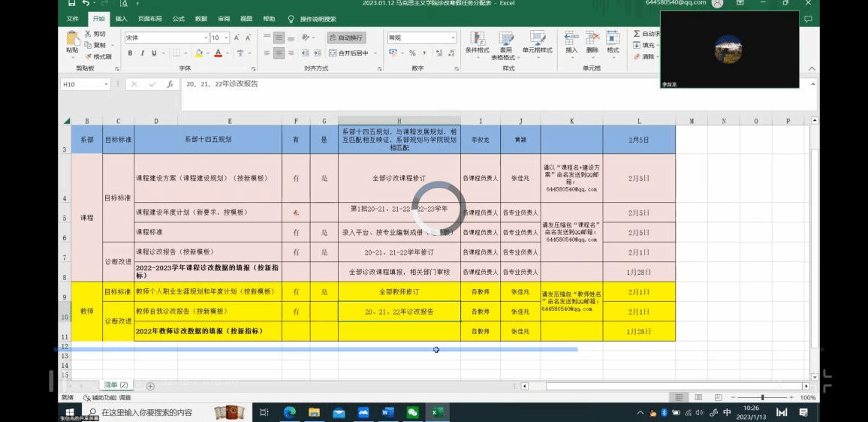The image size is (868, 422).
Task: Click the decrease decimal icon
Action: tap(451, 53)
